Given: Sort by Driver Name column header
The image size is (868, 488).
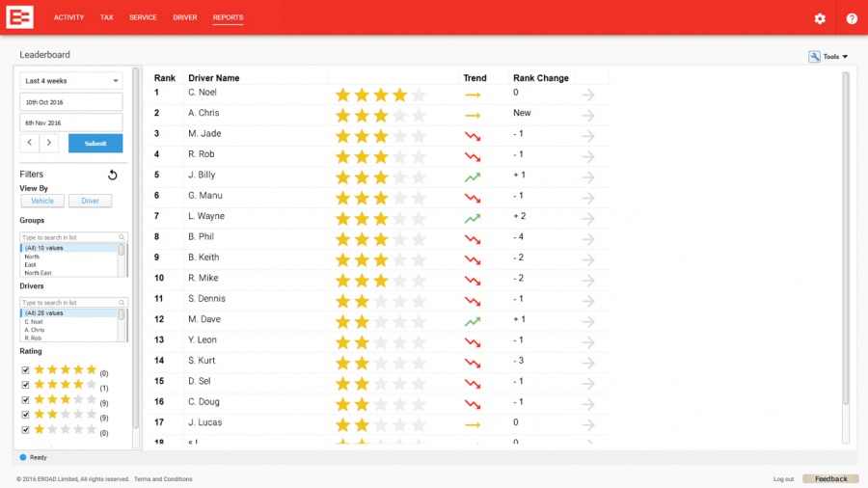Looking at the screenshot, I should pos(214,78).
